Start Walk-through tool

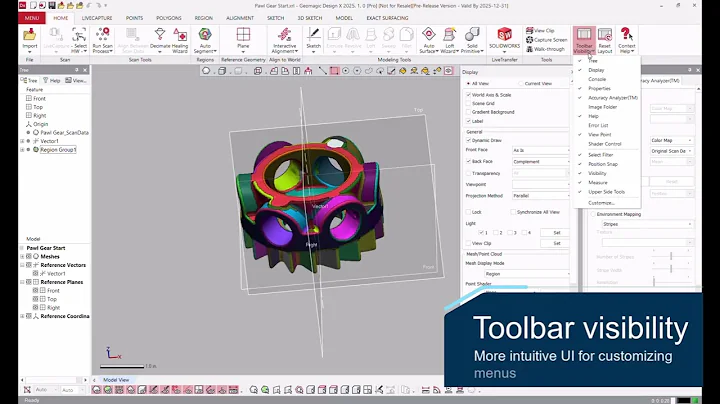[x=545, y=49]
